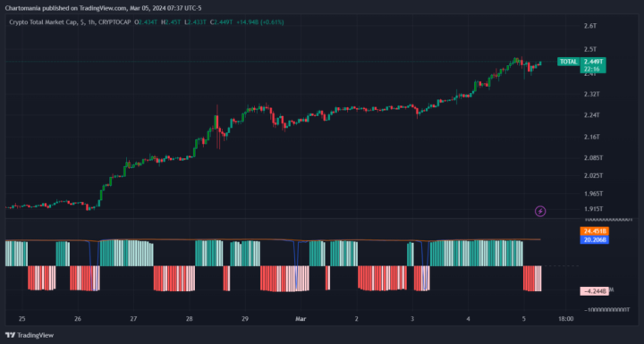Click the 1h interval in the chart legend
The width and height of the screenshot is (644, 344).
coord(91,22)
